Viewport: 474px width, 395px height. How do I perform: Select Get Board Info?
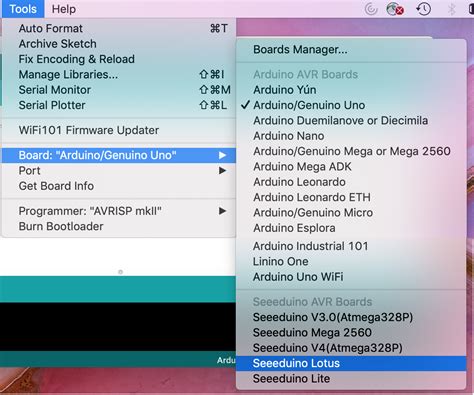pos(119,186)
